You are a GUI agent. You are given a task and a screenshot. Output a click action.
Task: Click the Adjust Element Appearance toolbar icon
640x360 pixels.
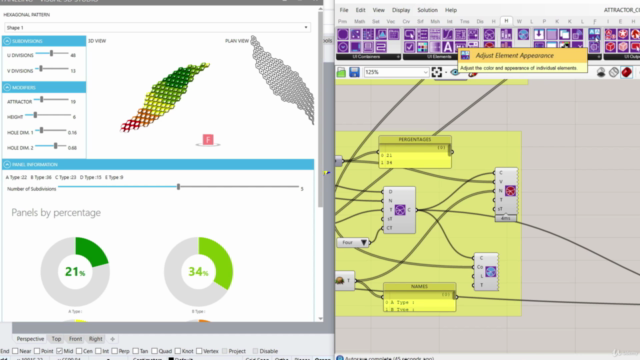[594, 34]
